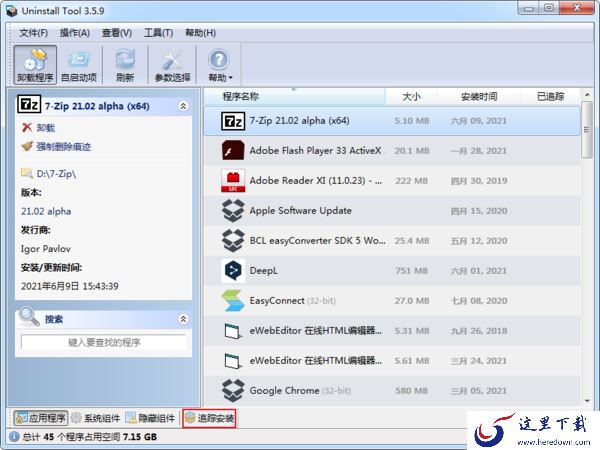Click the DeepL name text
Screen dimensions: 600x450
click(x=263, y=271)
